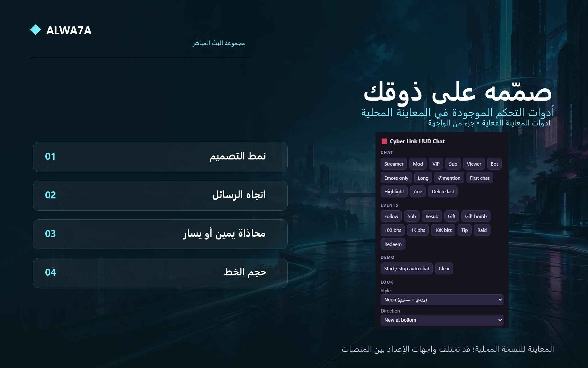588x368 pixels.
Task: Click the @mention button
Action: [449, 178]
